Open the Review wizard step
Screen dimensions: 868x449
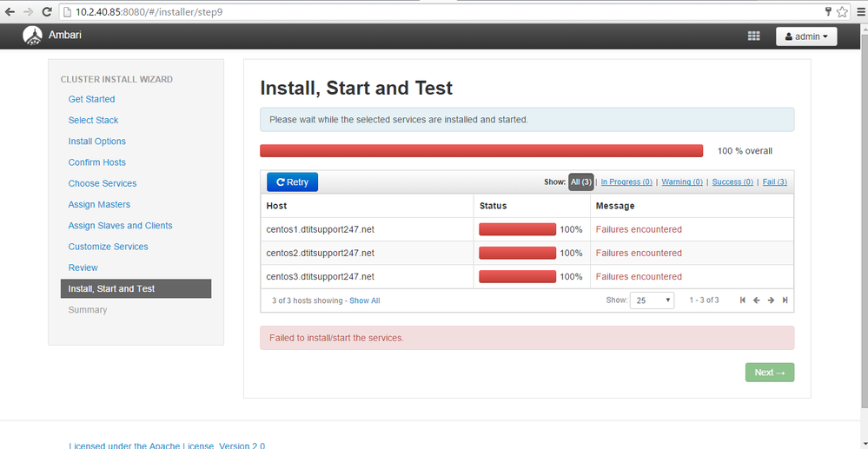[x=83, y=267]
